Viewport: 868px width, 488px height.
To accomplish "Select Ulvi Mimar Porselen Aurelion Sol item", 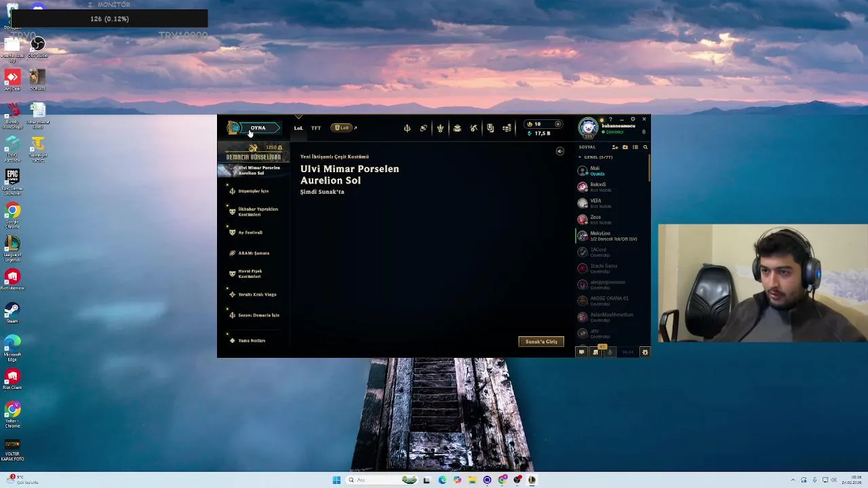I will (x=252, y=170).
